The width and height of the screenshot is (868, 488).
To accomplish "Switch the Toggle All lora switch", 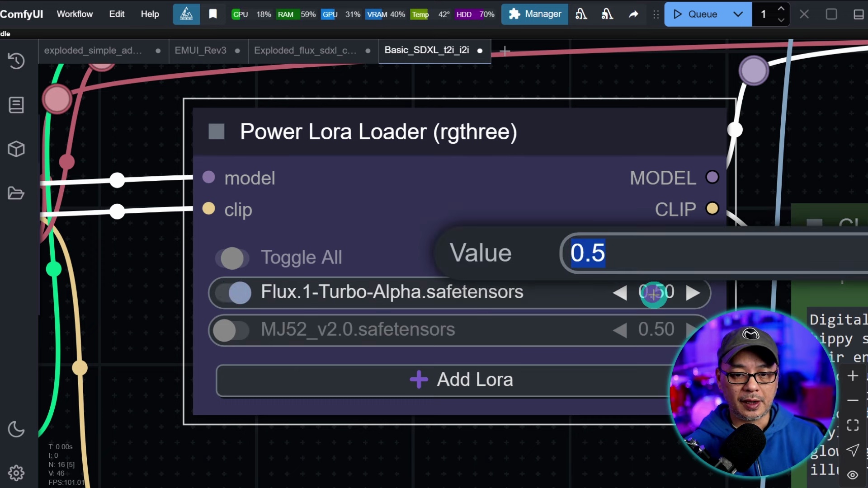I will tap(232, 258).
